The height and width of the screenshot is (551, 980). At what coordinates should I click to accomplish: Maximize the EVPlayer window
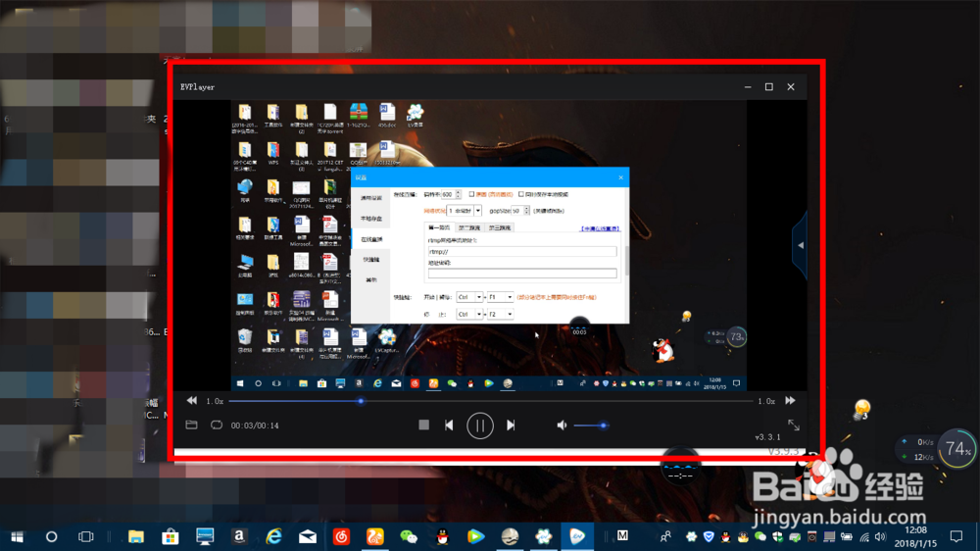[768, 87]
